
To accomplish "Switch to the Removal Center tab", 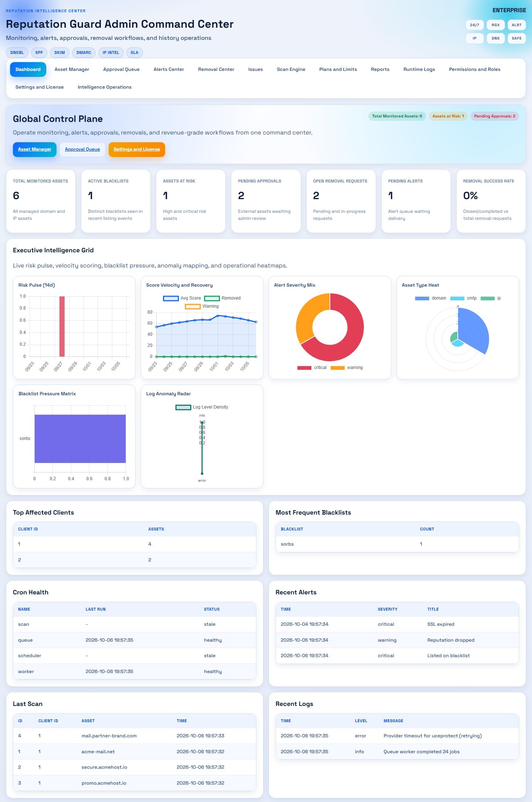I will click(x=216, y=69).
